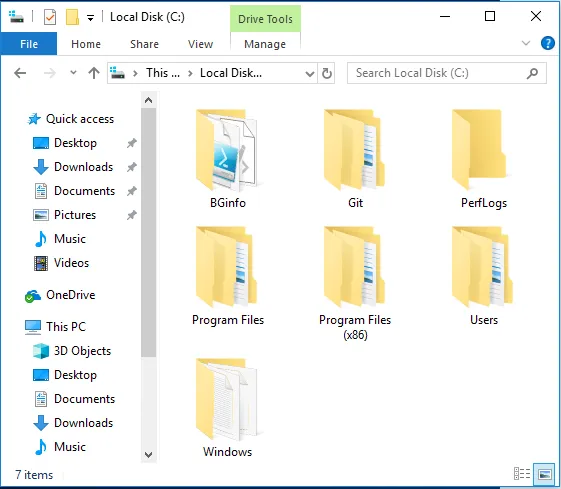The image size is (561, 489).
Task: Expand the breadcrumb arrow before This PC
Action: 135,73
